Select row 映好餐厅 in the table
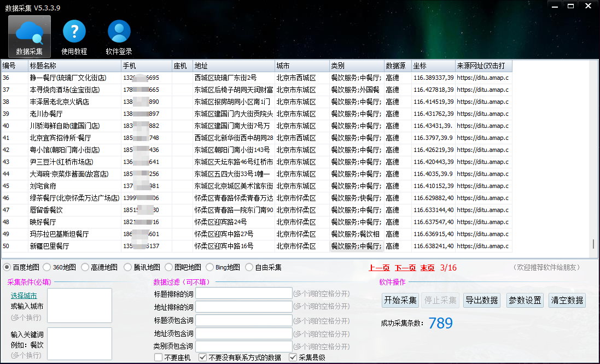 point(257,222)
